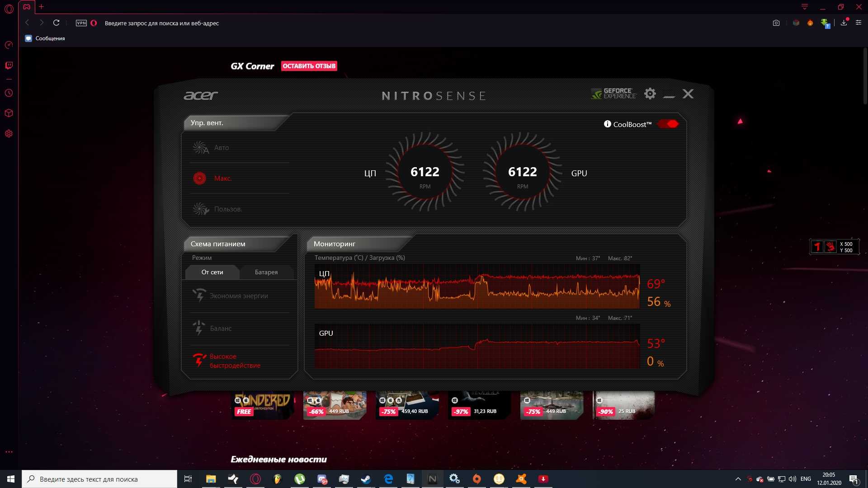Open notification action center

pyautogui.click(x=854, y=479)
